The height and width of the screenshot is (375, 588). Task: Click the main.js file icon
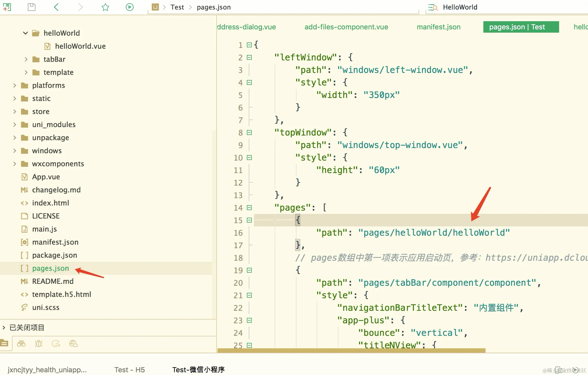coord(25,229)
